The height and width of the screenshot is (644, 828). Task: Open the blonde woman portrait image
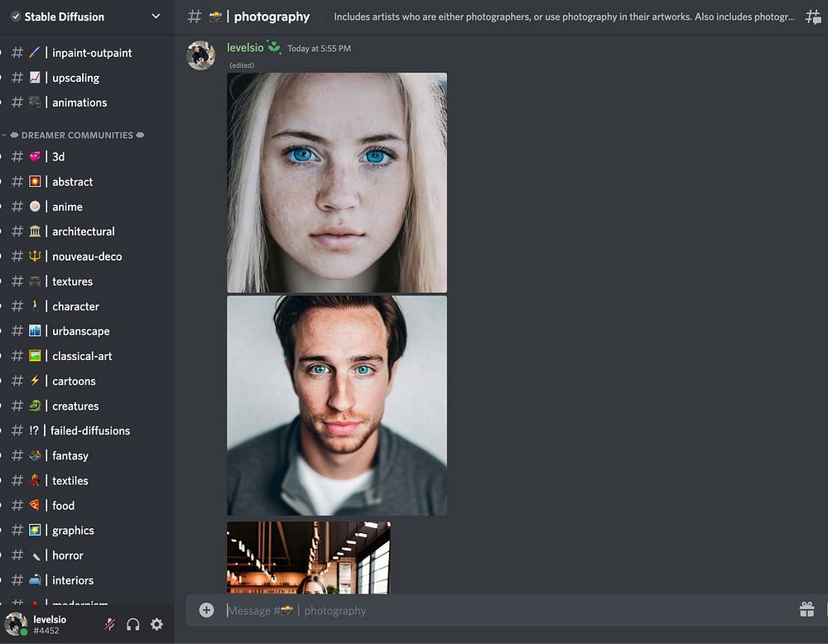click(337, 183)
